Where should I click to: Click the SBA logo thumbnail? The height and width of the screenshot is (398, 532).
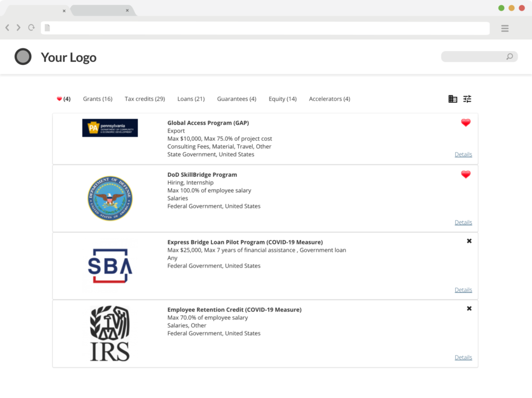(x=110, y=265)
